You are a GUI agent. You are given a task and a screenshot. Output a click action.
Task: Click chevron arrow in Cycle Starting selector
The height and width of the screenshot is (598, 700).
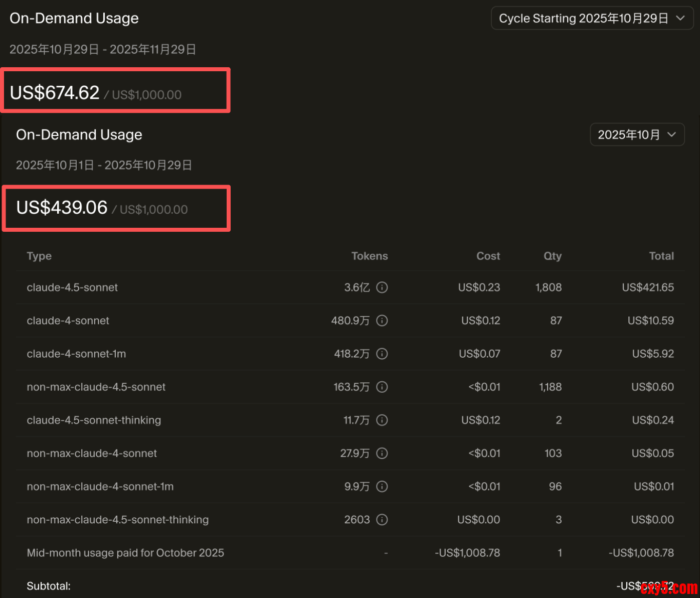point(680,19)
